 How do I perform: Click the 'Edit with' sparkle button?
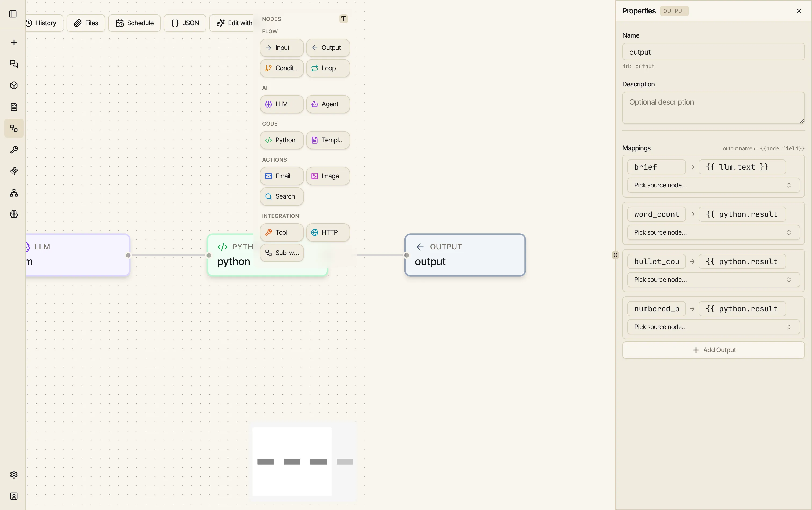pyautogui.click(x=232, y=23)
